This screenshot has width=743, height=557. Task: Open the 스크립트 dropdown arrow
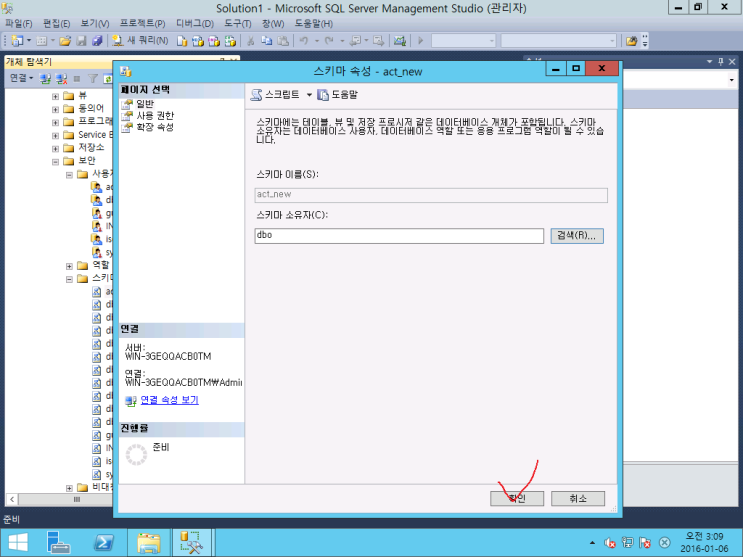click(x=309, y=95)
